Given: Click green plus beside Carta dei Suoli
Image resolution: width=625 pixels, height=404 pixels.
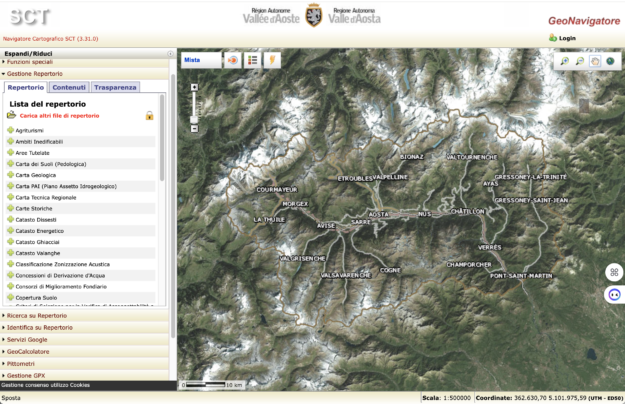Looking at the screenshot, I should pyautogui.click(x=11, y=163).
